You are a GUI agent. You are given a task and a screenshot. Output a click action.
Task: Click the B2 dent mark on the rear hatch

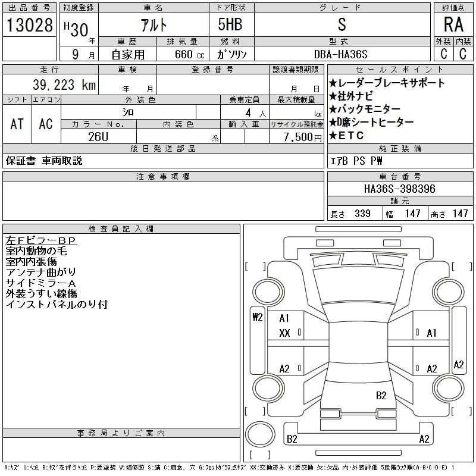tap(381, 395)
